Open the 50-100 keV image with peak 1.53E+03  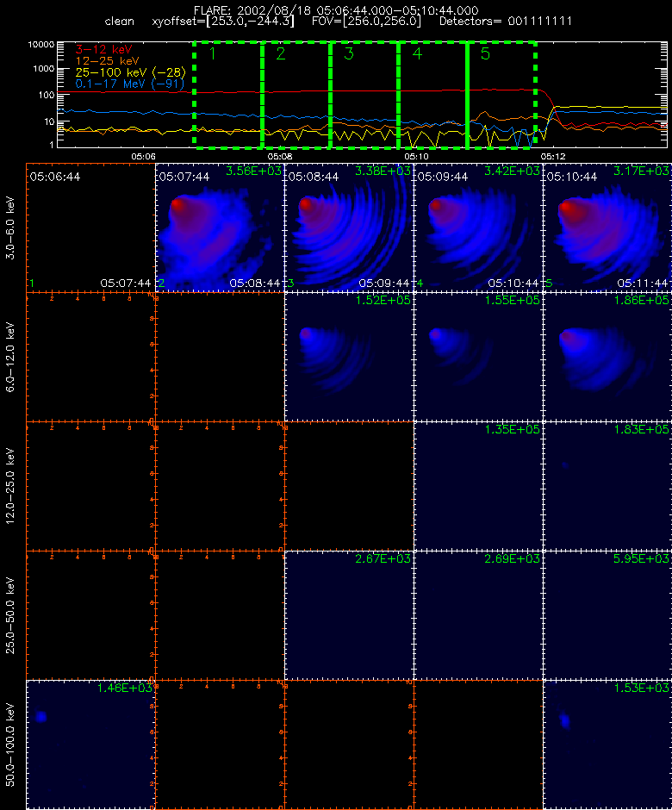pyautogui.click(x=607, y=745)
